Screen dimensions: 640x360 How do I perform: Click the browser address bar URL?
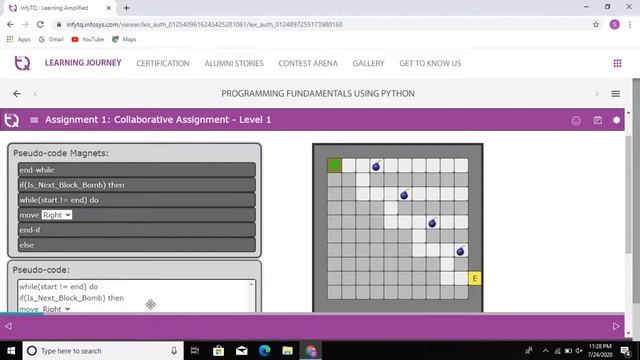204,24
